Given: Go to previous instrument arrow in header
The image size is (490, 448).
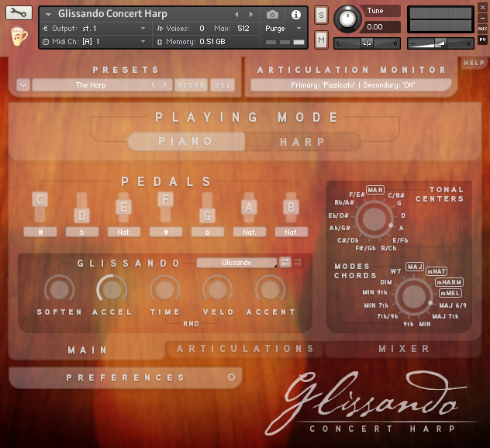Looking at the screenshot, I should coord(236,15).
